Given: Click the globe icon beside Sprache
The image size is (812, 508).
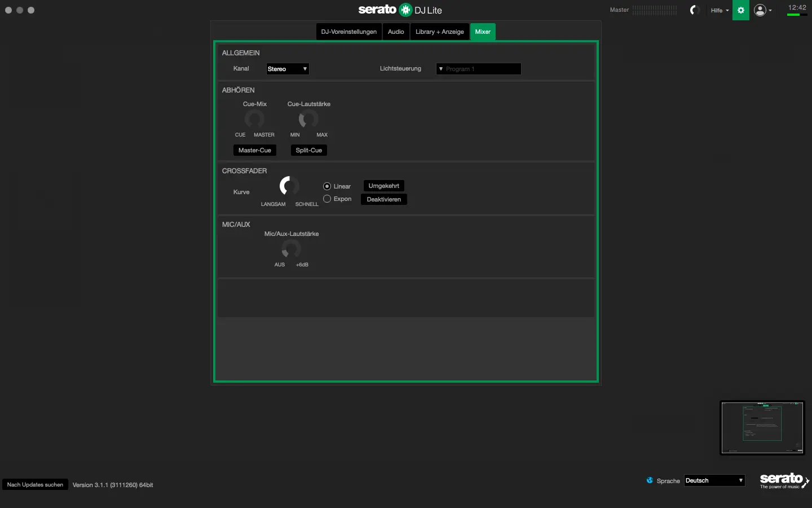Looking at the screenshot, I should [650, 480].
